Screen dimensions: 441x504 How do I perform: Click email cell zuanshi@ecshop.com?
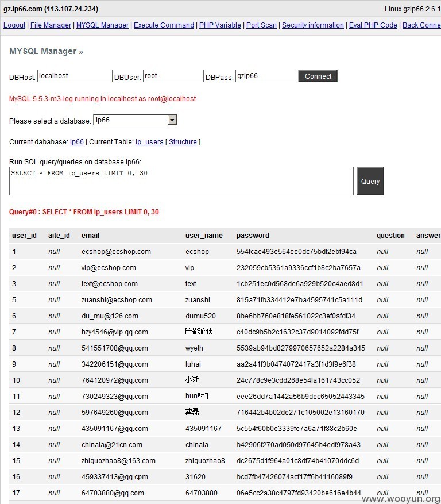(x=117, y=299)
